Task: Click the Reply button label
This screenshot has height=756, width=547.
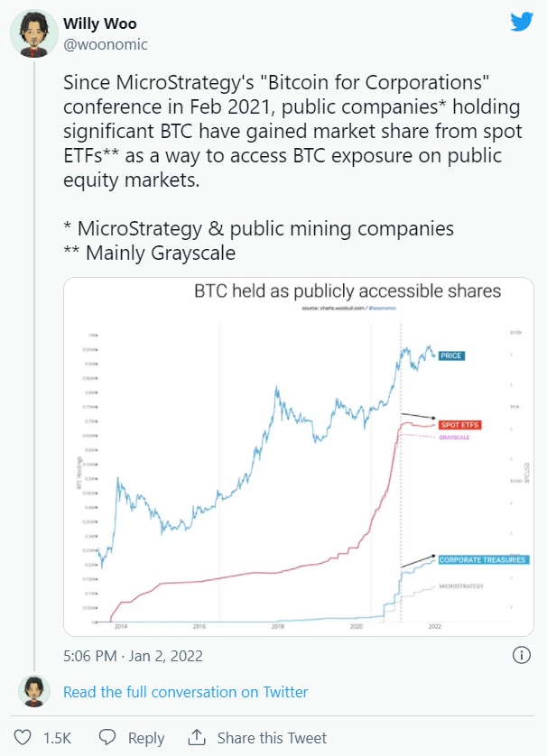Action: click(145, 738)
